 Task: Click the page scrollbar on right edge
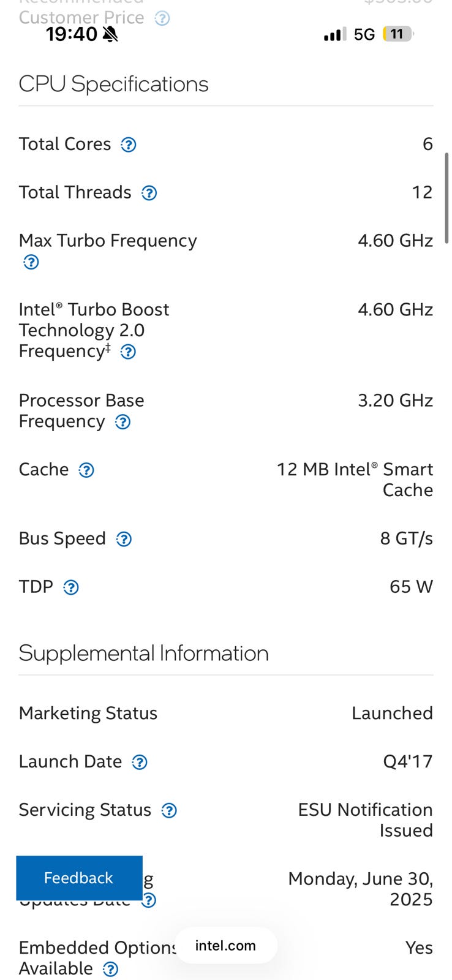[446, 197]
